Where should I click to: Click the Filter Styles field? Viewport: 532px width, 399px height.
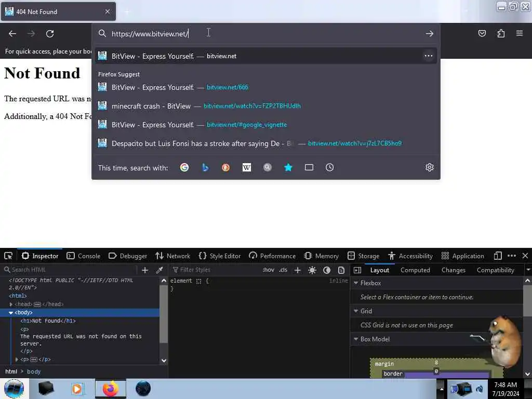[214, 270]
